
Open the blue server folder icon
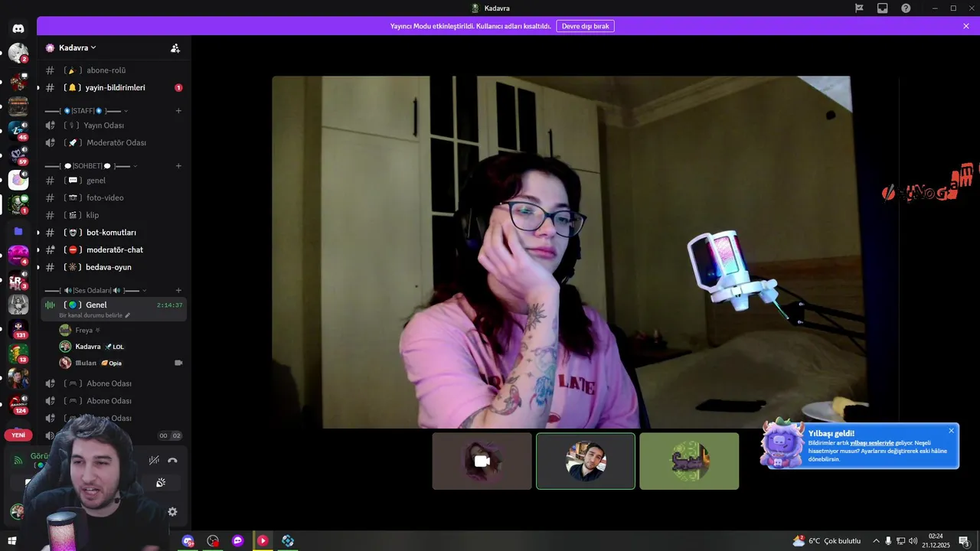point(18,230)
